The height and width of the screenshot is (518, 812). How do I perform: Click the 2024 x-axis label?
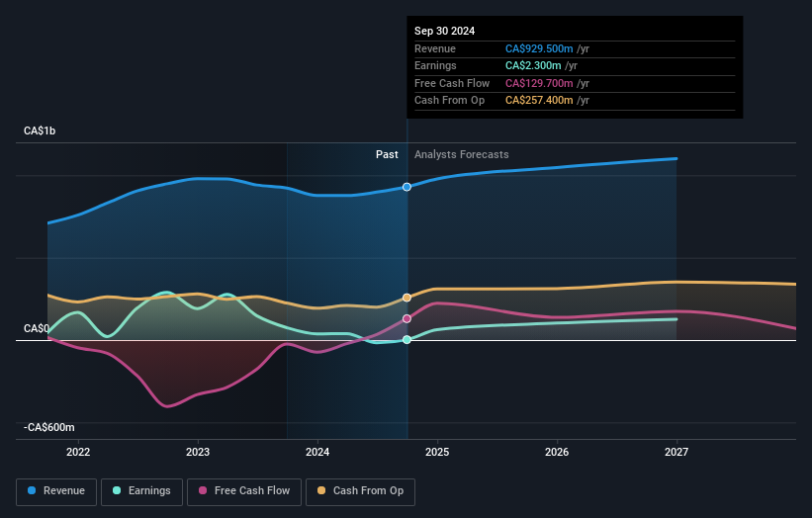[x=317, y=453]
